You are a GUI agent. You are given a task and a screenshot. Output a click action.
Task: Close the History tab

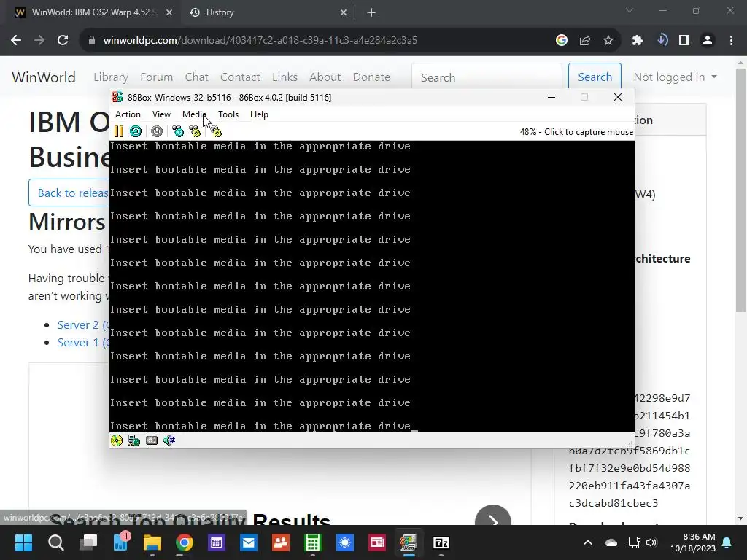[x=344, y=12]
